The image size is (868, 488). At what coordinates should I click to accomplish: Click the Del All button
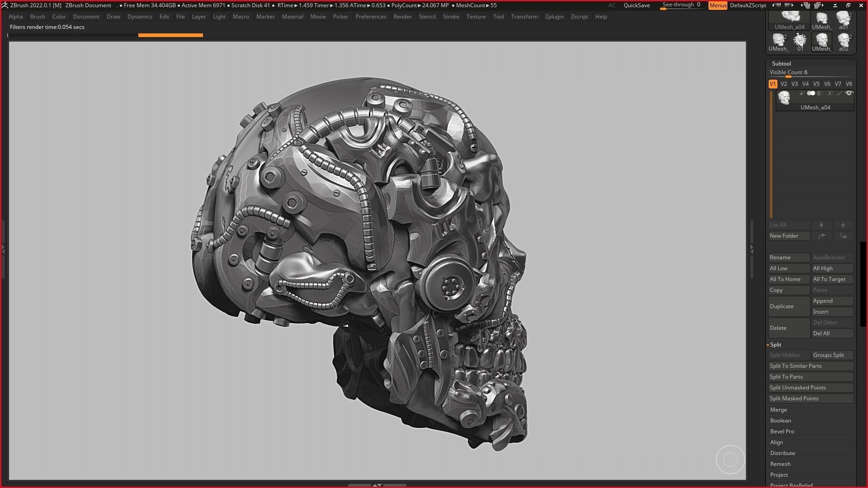tap(833, 333)
